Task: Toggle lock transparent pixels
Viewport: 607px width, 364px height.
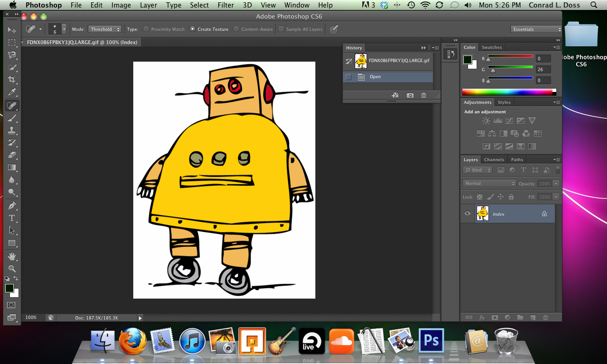Action: coord(479,197)
